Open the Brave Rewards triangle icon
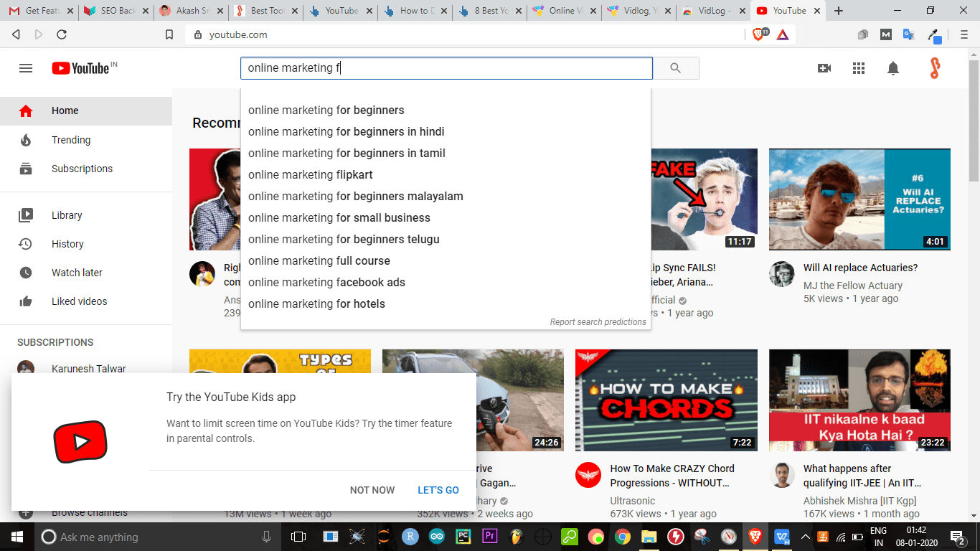This screenshot has height=551, width=980. [x=783, y=34]
